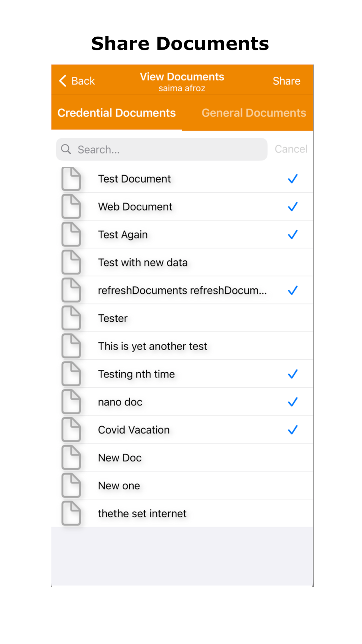Tap 'refreshDocuments refreshDocum...' name text

[182, 290]
